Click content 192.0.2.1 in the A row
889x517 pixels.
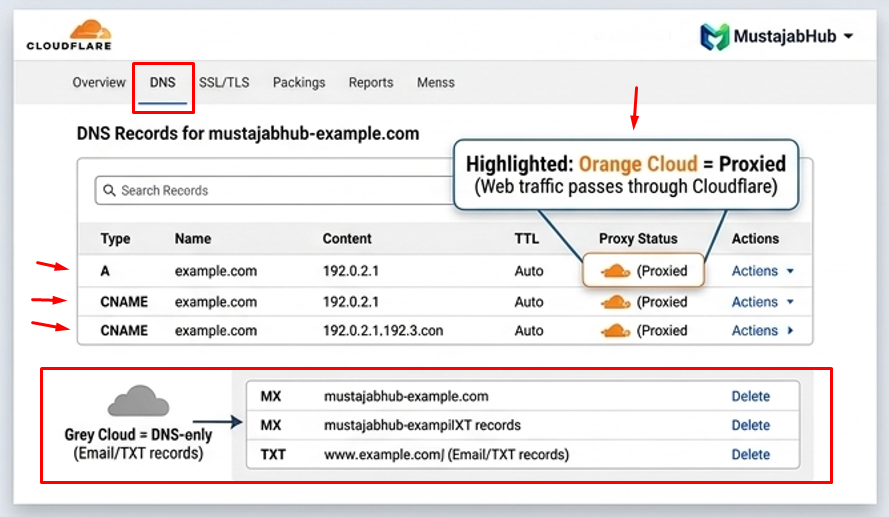351,271
